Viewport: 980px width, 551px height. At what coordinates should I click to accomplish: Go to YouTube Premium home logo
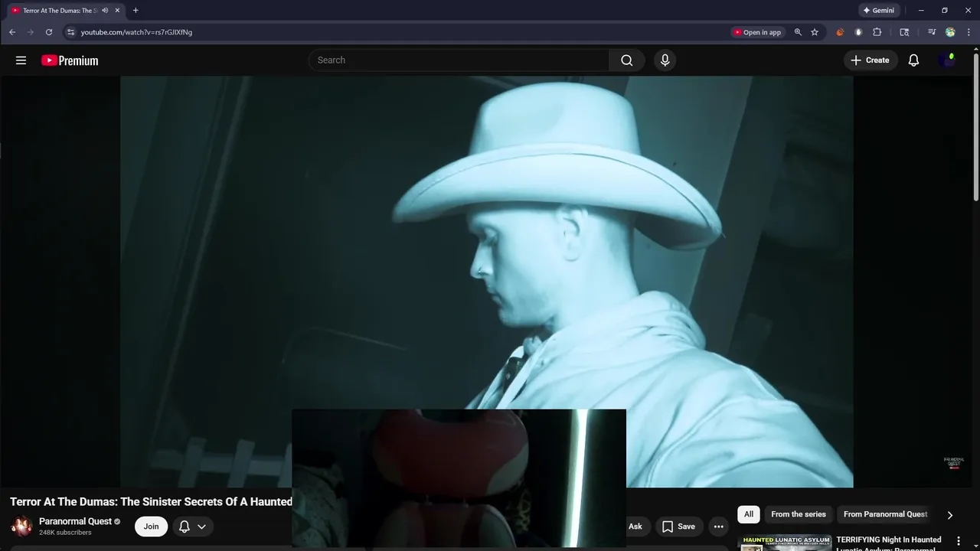click(70, 60)
